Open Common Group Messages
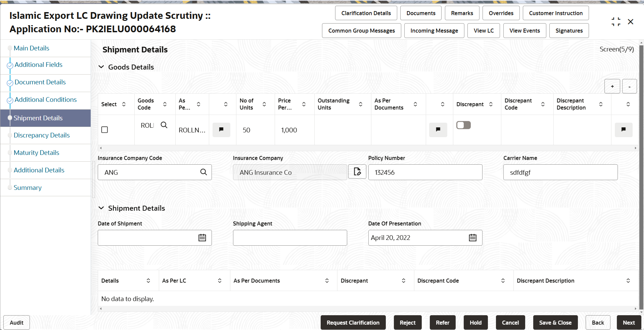644x330 pixels. point(362,31)
